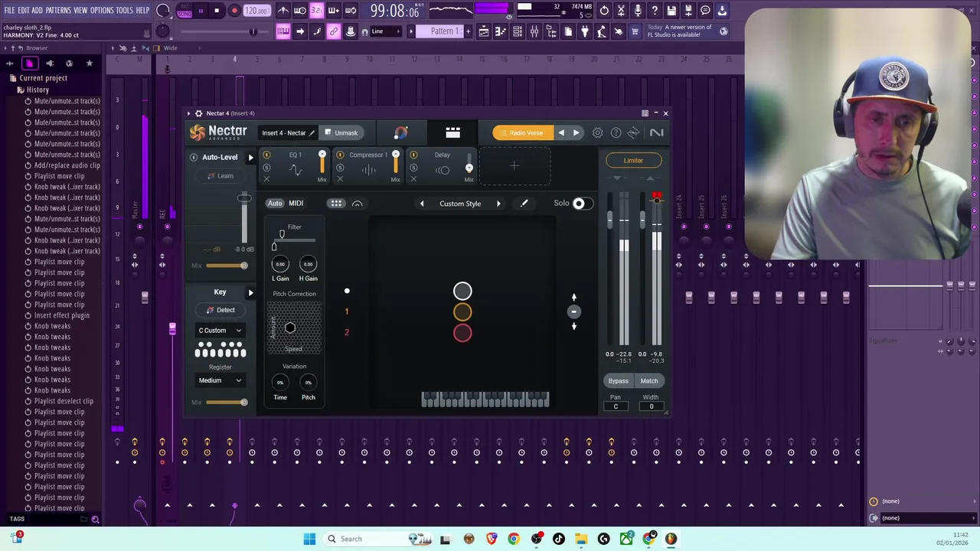
Task: Open the Piano roll icon
Action: click(501, 31)
